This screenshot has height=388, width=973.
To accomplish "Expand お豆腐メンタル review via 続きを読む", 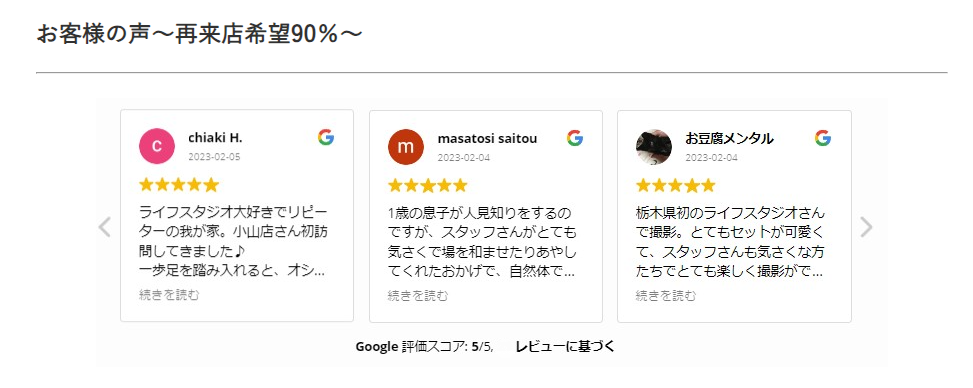I will pyautogui.click(x=666, y=296).
